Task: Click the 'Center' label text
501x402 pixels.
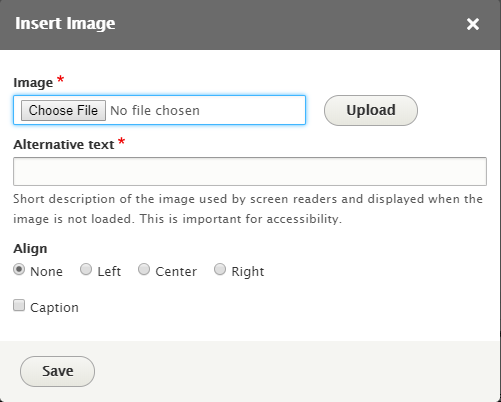Action: 176,271
